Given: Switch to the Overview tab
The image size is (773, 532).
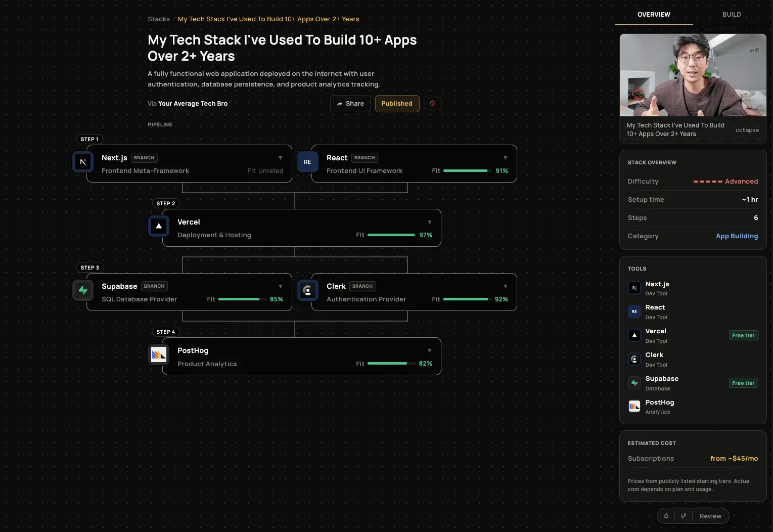Looking at the screenshot, I should point(654,15).
